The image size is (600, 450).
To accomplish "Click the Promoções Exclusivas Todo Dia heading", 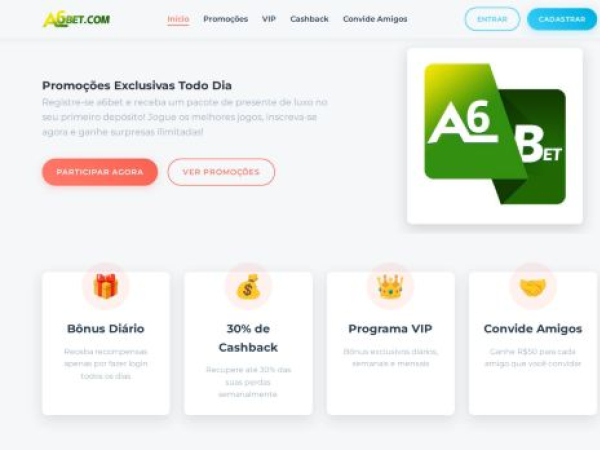I will 137,85.
